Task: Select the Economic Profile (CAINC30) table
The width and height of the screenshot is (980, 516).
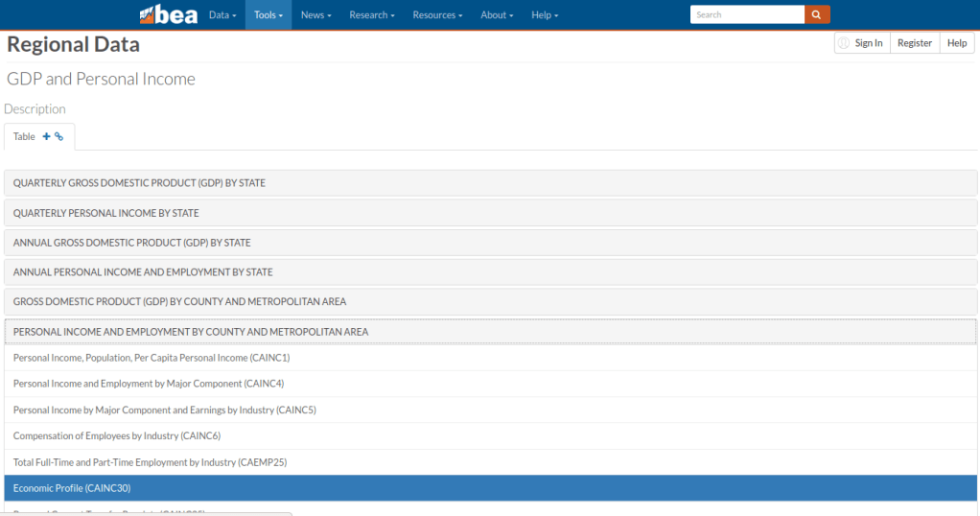Action: 72,488
